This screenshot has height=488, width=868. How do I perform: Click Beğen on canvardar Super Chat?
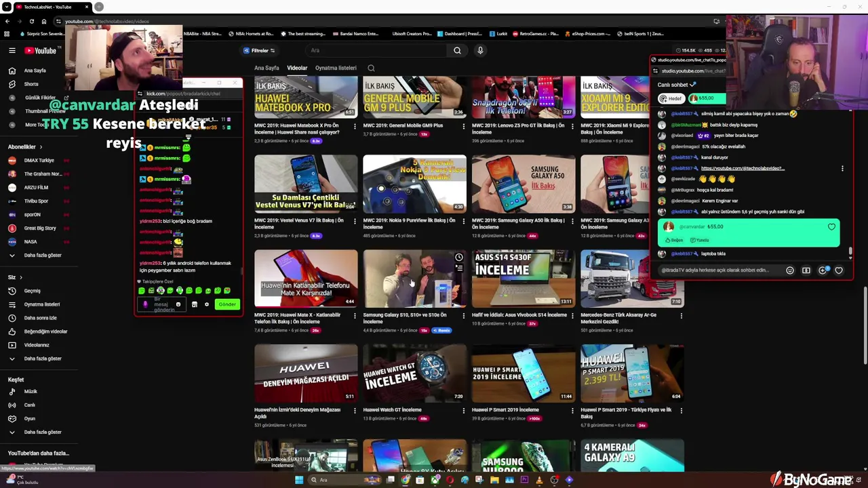tap(674, 240)
